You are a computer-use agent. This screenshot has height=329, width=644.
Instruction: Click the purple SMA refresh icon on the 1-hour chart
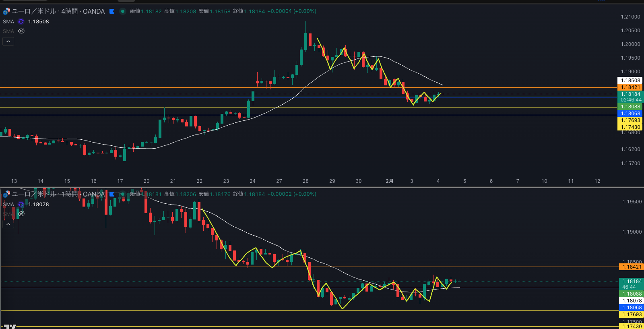pyautogui.click(x=21, y=205)
